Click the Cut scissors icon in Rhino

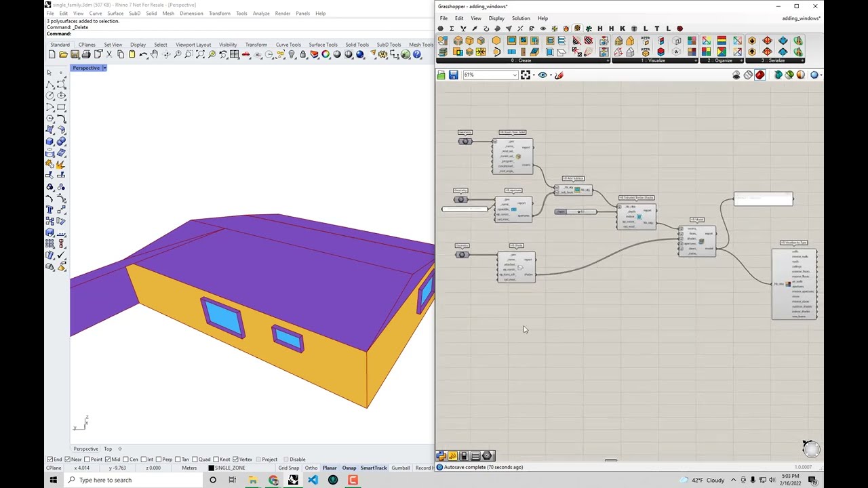pyautogui.click(x=108, y=55)
